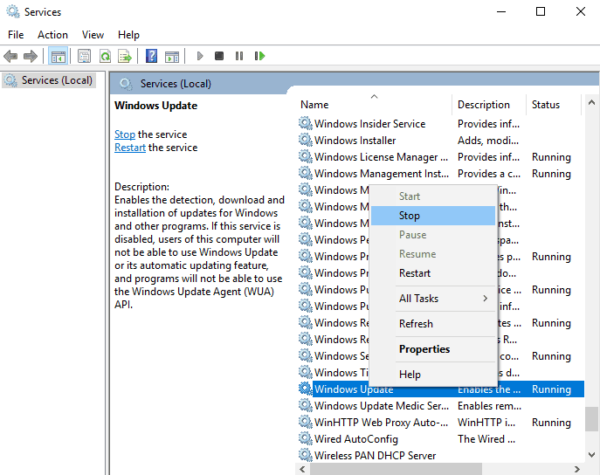Select WinHTTP Web Proxy Auto-... row

pyautogui.click(x=441, y=422)
